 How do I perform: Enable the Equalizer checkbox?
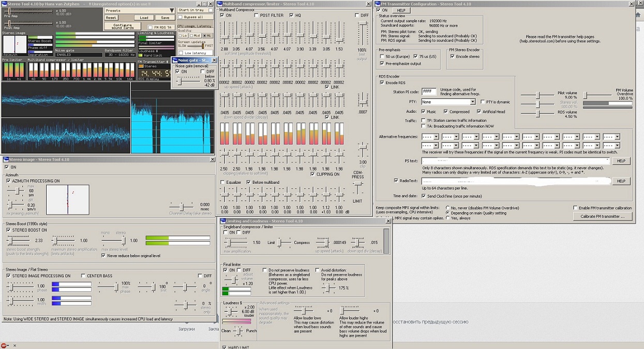coord(222,182)
